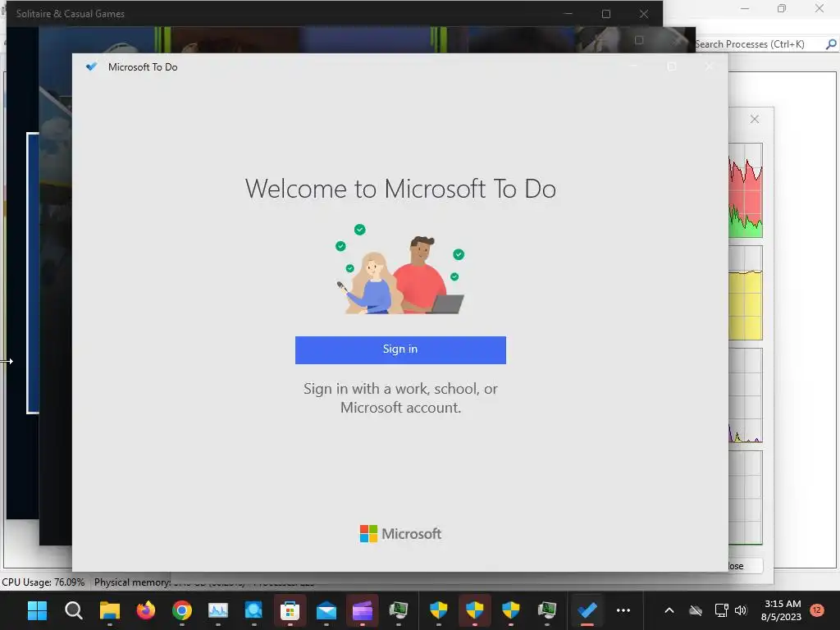
Task: Open File Explorer from the taskbar
Action: [x=110, y=610]
